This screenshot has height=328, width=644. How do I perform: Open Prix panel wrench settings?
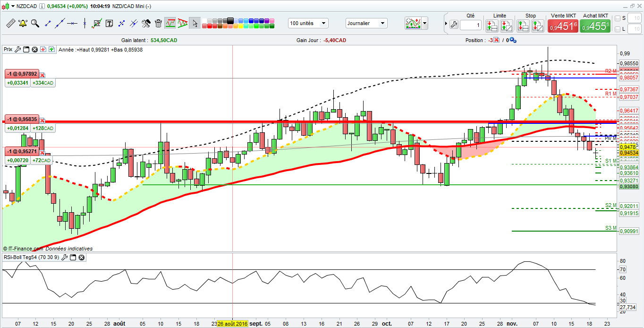(18, 49)
